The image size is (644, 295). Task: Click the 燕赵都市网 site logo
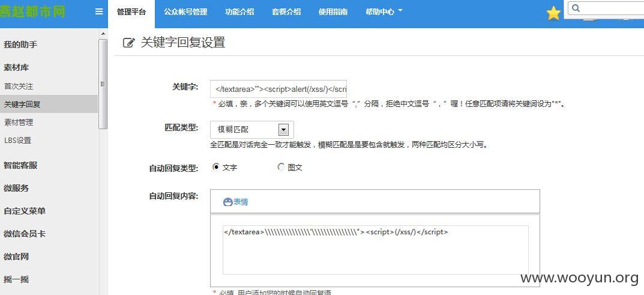[x=33, y=11]
